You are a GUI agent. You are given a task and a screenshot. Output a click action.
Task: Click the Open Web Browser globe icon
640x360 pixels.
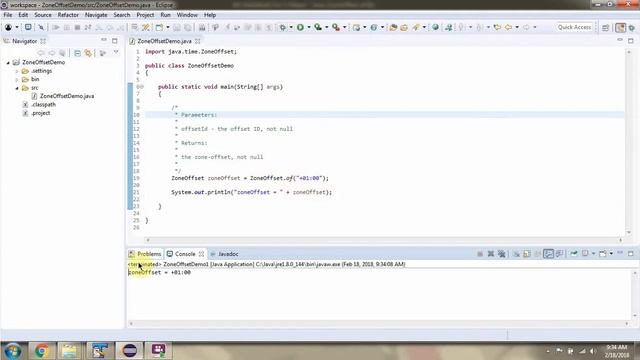coord(436,27)
